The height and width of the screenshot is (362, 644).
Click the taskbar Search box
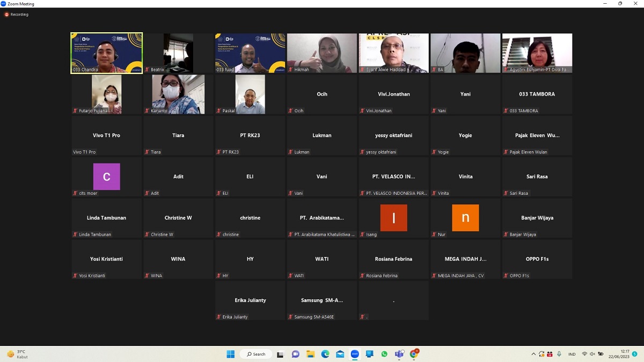coord(257,354)
